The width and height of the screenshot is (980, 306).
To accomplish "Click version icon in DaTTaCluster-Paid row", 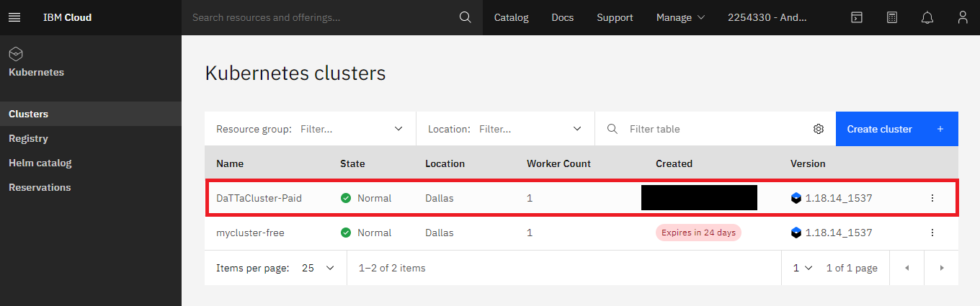I will (x=796, y=198).
